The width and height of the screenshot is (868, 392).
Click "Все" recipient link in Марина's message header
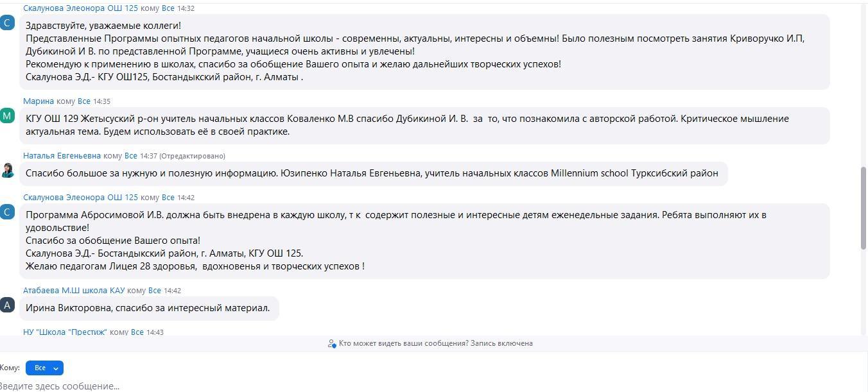(84, 101)
